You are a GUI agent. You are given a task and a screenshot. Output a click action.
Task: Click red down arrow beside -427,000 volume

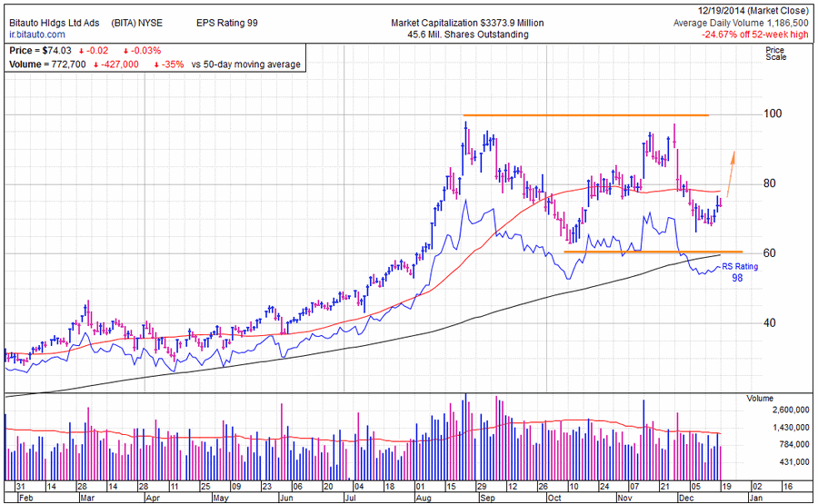pos(96,64)
